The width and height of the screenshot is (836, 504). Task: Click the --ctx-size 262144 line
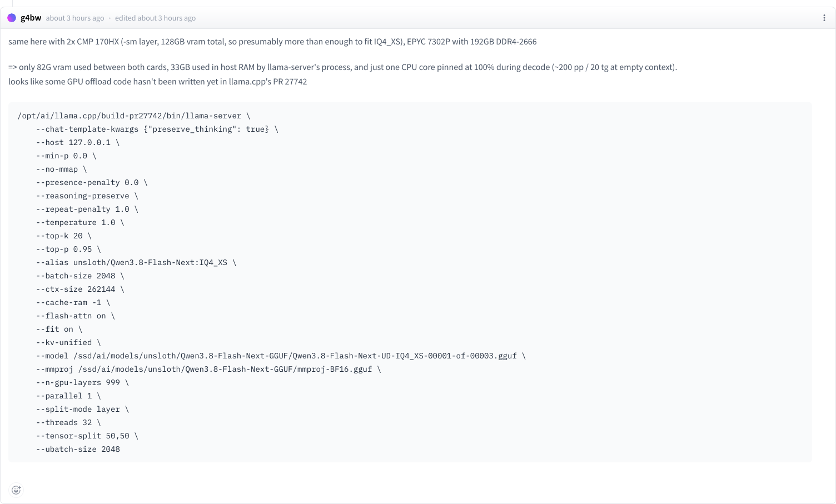point(80,289)
